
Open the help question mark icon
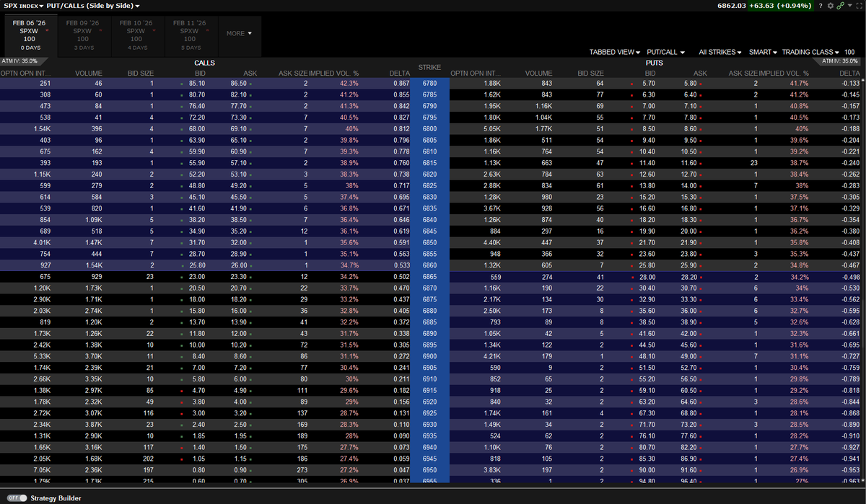tap(821, 6)
